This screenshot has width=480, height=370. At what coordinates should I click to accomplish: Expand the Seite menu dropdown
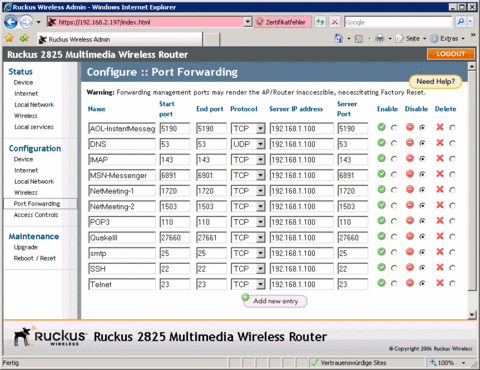tap(424, 39)
